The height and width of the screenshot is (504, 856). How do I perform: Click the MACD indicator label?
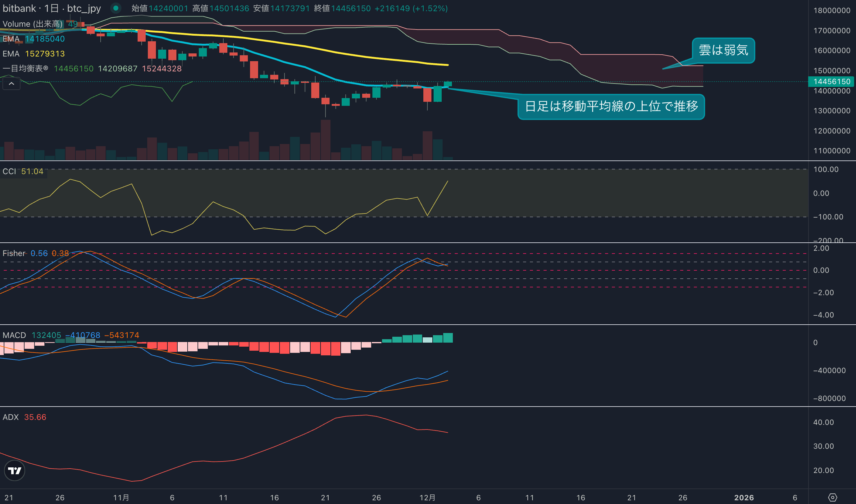14,335
